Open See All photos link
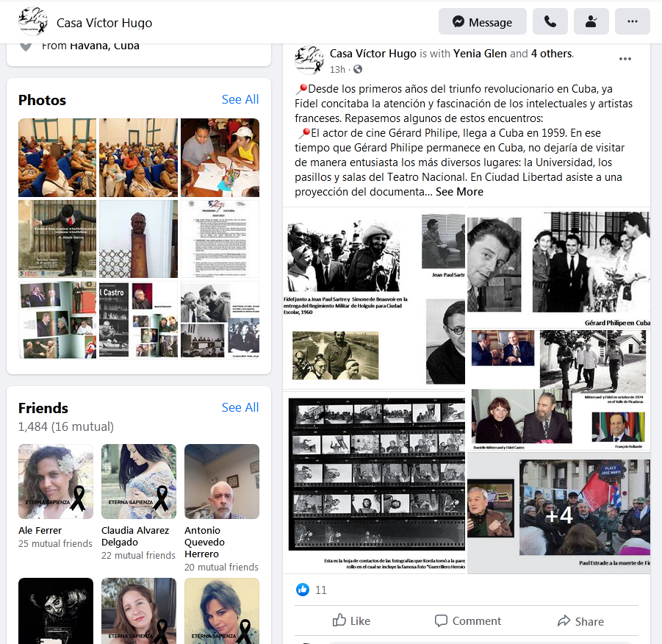Screen dimensions: 662x644 [x=240, y=99]
